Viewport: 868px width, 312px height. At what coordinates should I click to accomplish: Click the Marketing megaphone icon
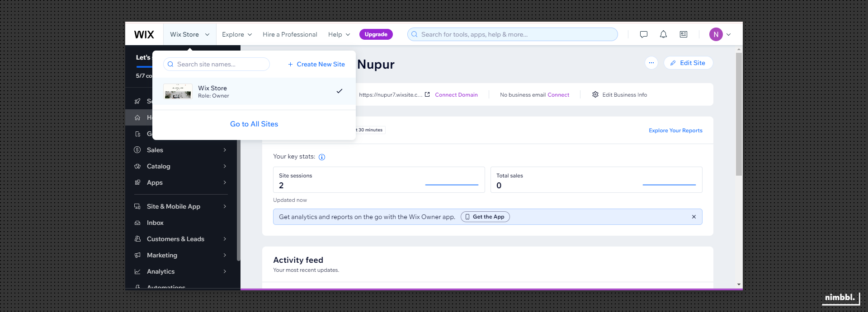(137, 255)
